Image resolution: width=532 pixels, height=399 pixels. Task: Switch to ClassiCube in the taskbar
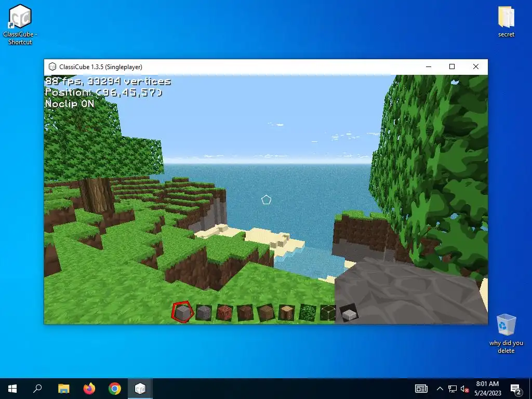point(140,389)
